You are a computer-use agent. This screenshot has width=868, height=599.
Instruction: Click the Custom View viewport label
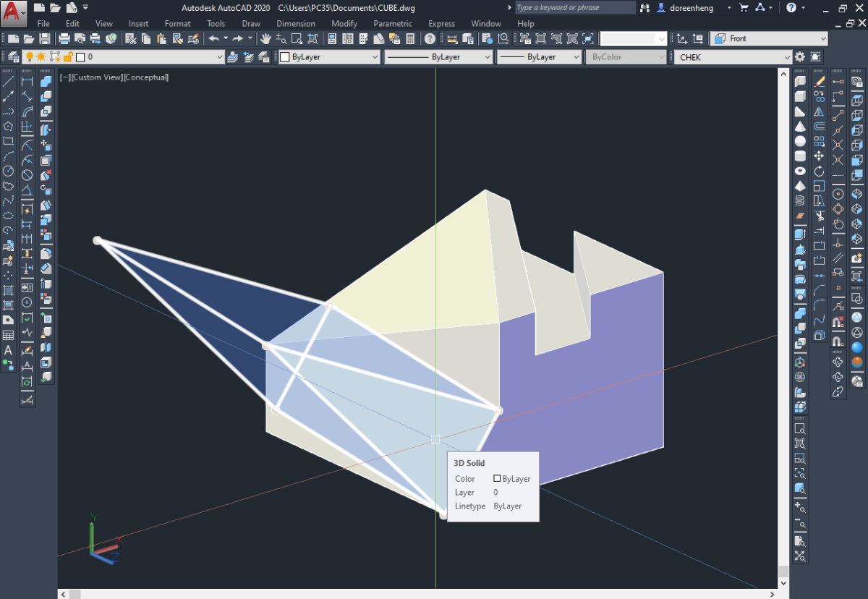tap(96, 77)
